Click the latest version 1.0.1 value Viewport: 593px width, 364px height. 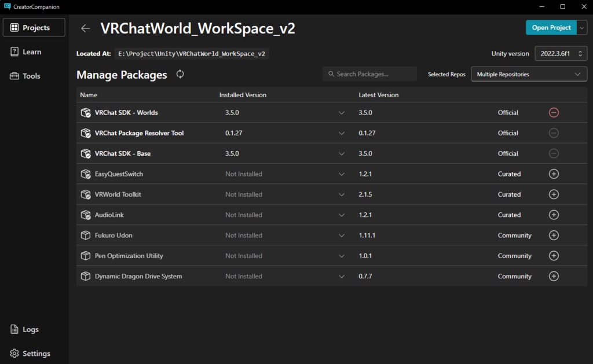pyautogui.click(x=365, y=256)
